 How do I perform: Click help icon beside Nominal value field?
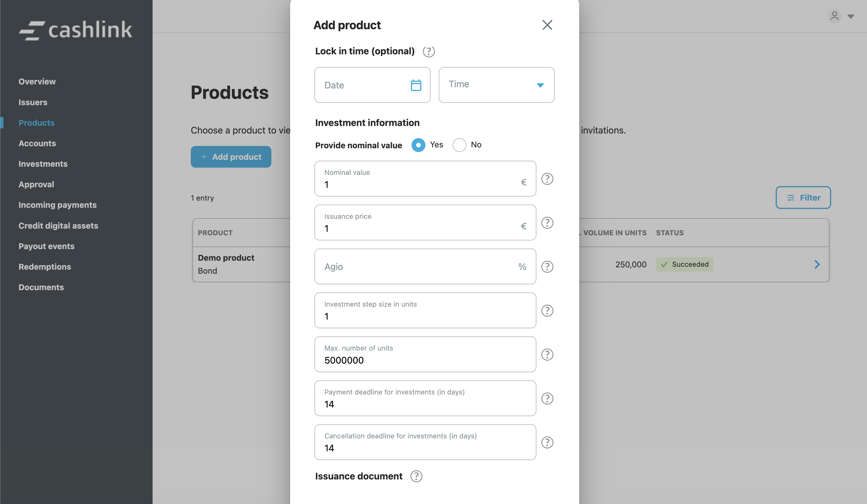point(547,179)
